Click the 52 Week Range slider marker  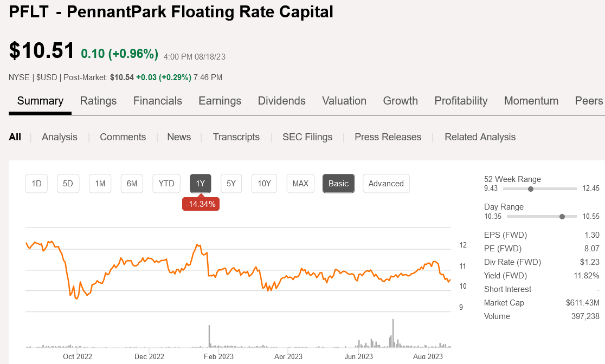tap(530, 188)
